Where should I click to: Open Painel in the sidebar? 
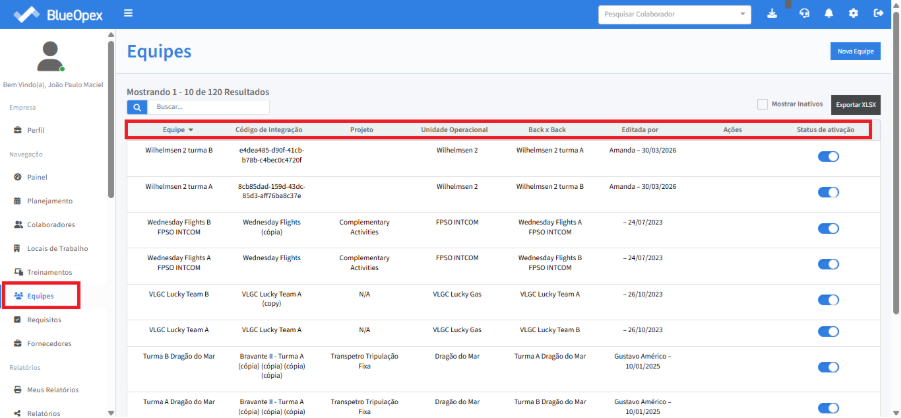tap(37, 177)
